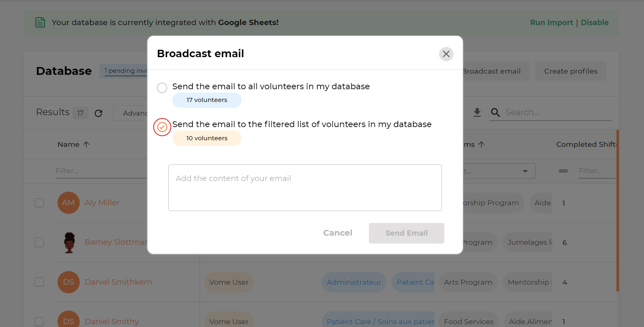The height and width of the screenshot is (327, 644).
Task: Click Aide Alimen tag in Daniel Smithy row
Action: [x=528, y=320]
